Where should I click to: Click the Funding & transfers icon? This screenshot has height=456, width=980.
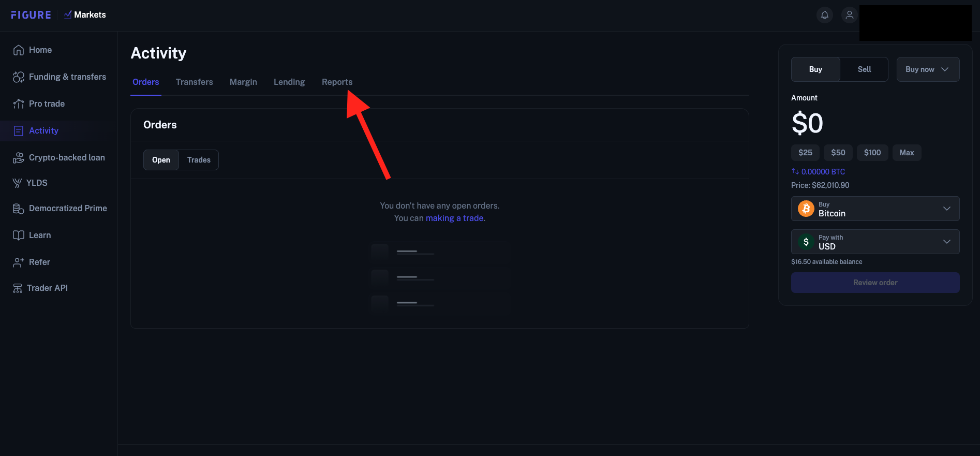pyautogui.click(x=19, y=77)
